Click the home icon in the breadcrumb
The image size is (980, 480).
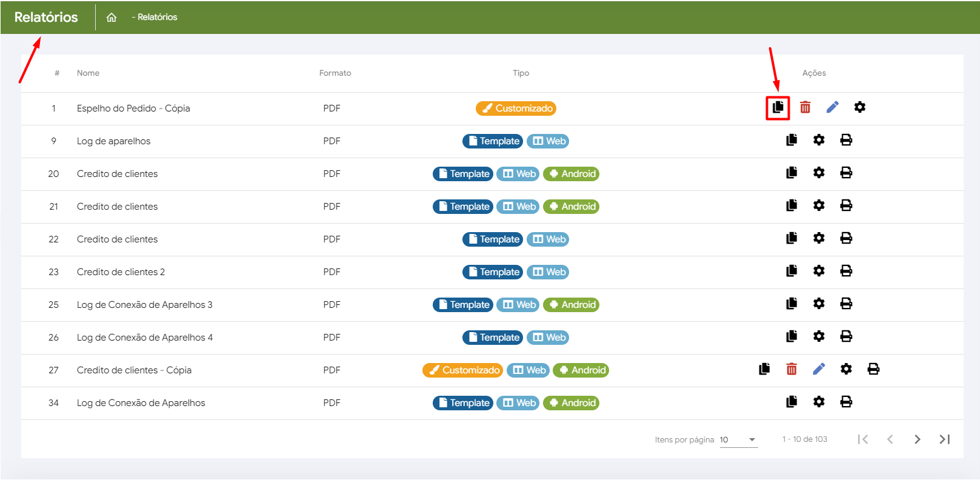[112, 18]
